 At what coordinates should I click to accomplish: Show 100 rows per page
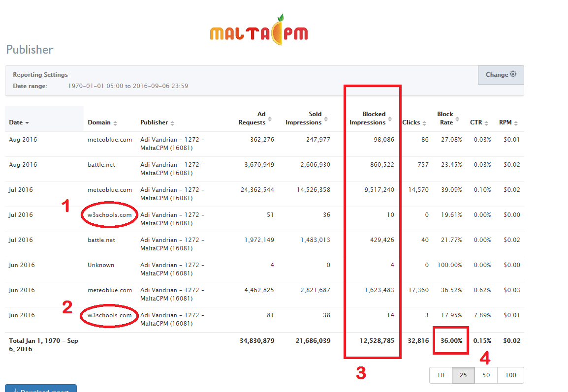(x=511, y=375)
